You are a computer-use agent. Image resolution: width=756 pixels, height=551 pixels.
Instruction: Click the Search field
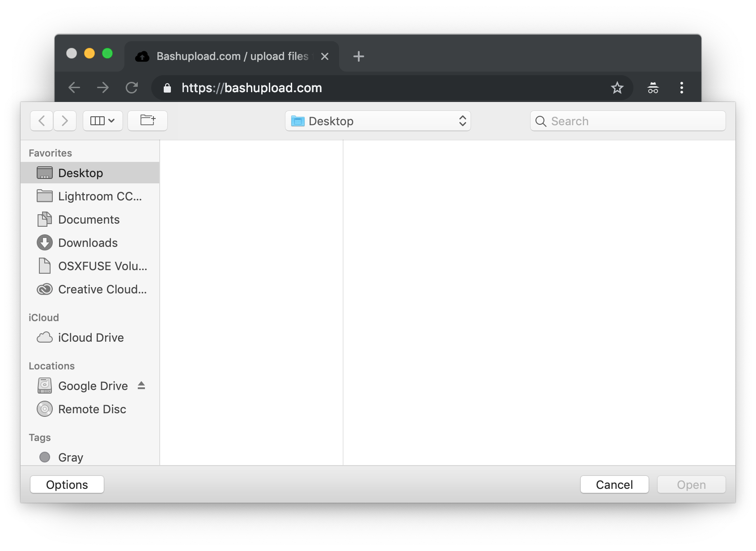coord(628,121)
